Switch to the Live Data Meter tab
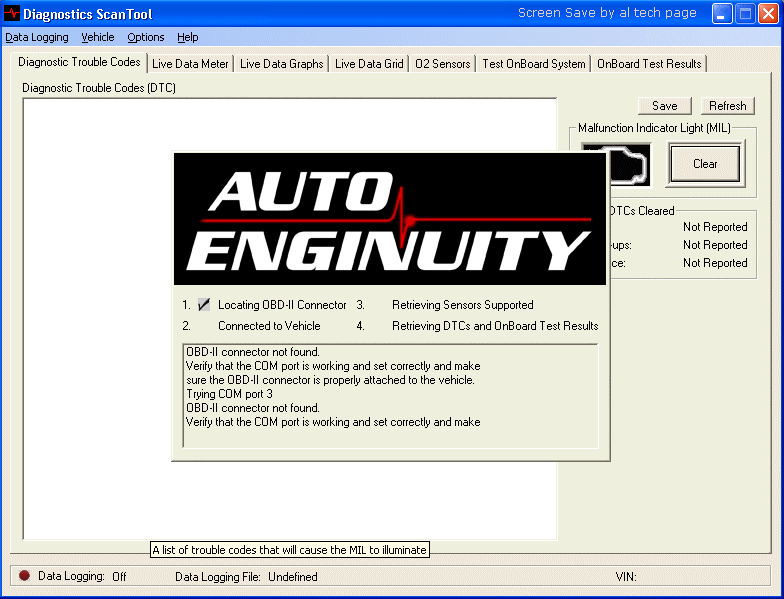The width and height of the screenshot is (784, 599). tap(190, 64)
